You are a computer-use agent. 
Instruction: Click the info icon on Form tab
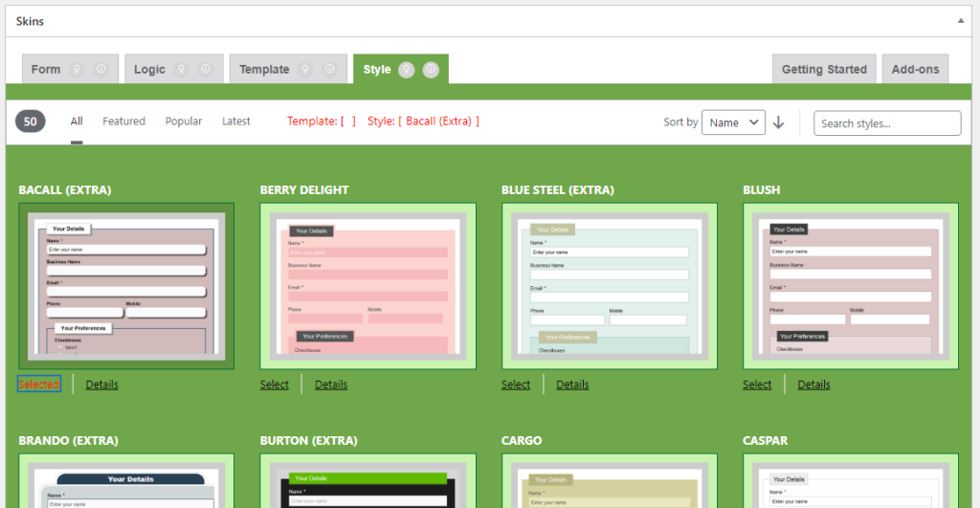[102, 69]
